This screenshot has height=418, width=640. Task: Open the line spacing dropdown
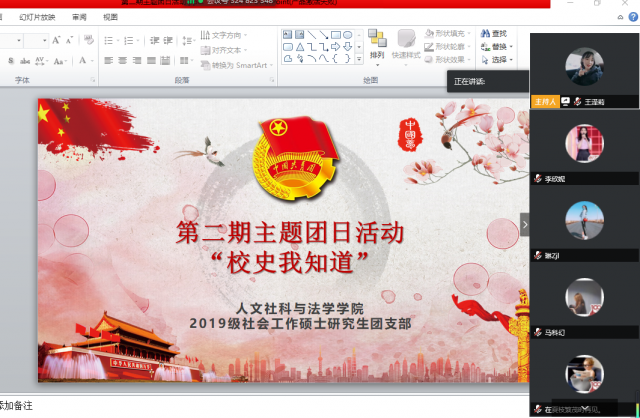[188, 40]
